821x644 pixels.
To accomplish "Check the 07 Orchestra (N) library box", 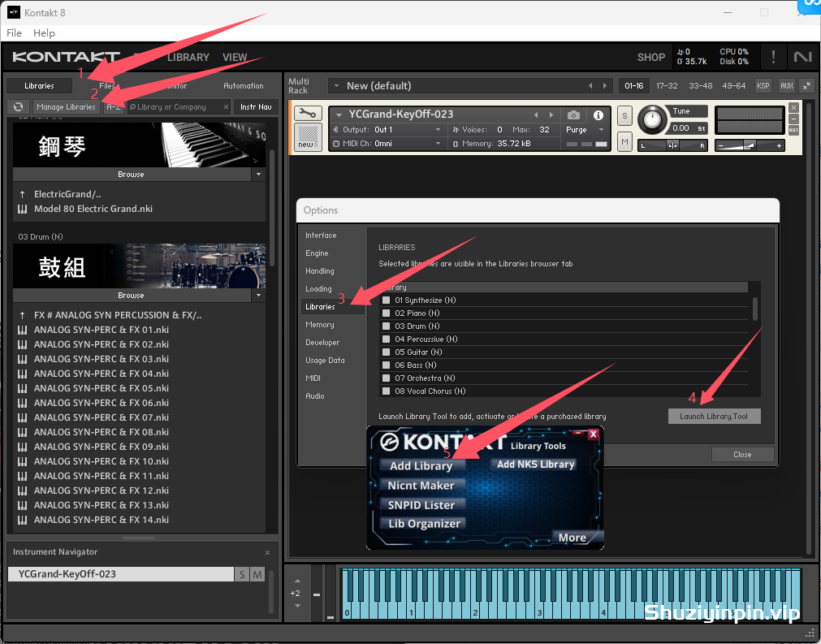I will coord(387,378).
